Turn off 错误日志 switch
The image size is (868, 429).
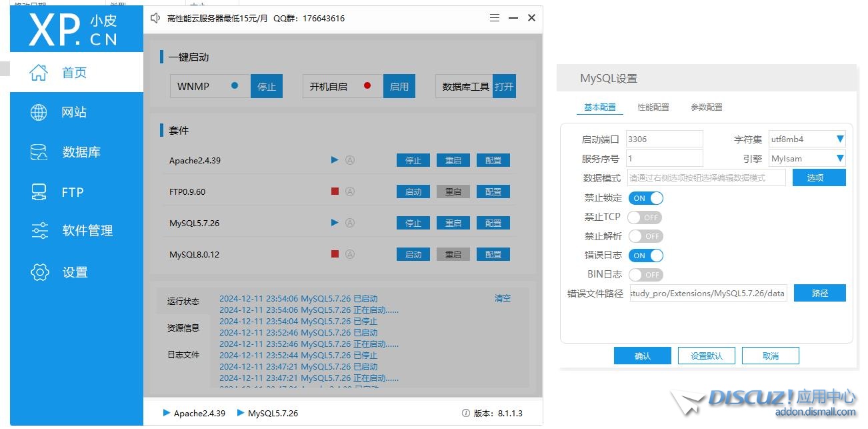tap(646, 256)
